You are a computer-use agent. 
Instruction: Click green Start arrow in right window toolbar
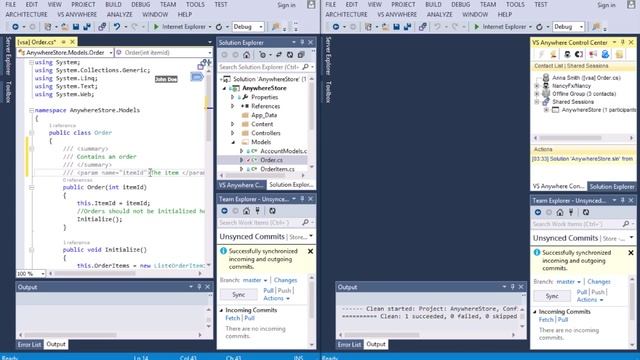pyautogui.click(x=476, y=27)
